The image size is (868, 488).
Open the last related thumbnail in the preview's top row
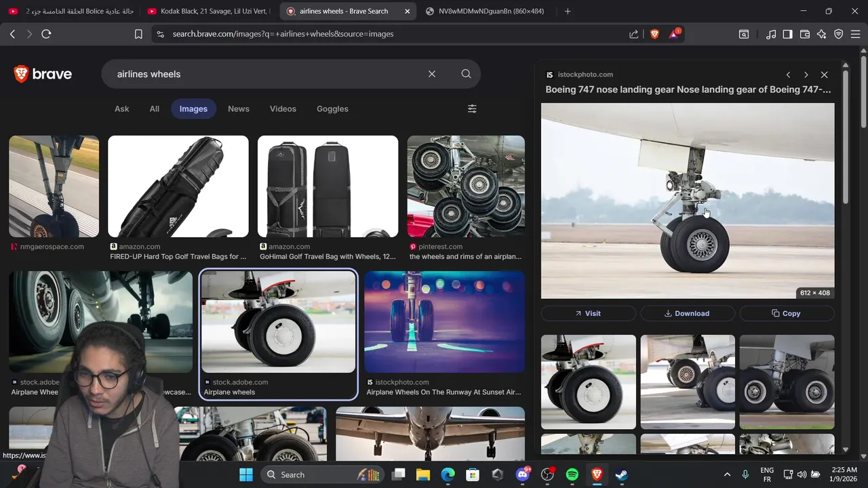(787, 382)
